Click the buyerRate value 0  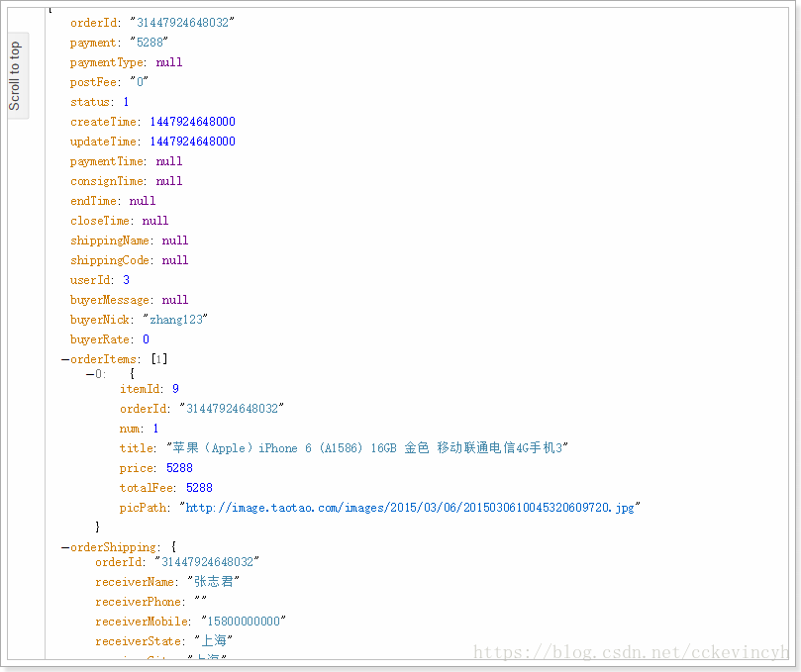pyautogui.click(x=146, y=339)
